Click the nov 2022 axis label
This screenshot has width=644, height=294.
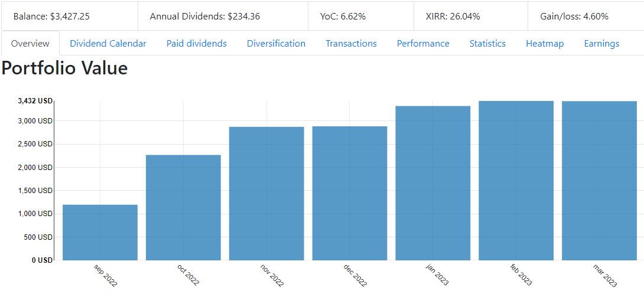pos(272,275)
